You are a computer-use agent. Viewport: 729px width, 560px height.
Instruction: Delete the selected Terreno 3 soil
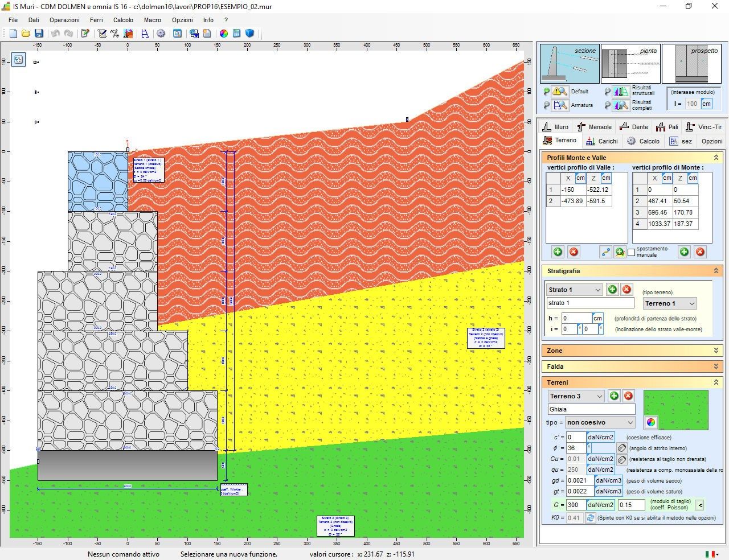(629, 396)
